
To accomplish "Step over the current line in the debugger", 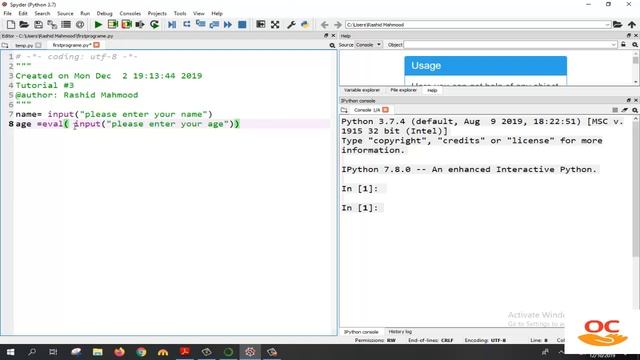I will (187, 24).
